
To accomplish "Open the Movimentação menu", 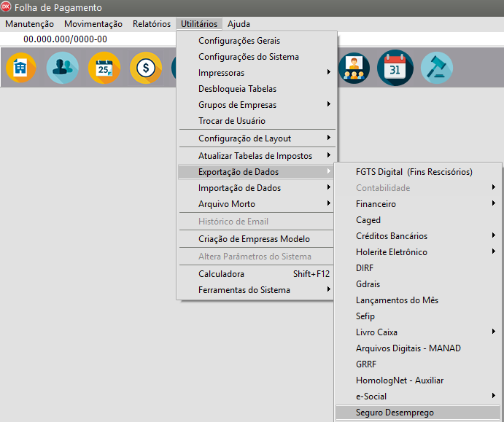I will click(x=93, y=24).
